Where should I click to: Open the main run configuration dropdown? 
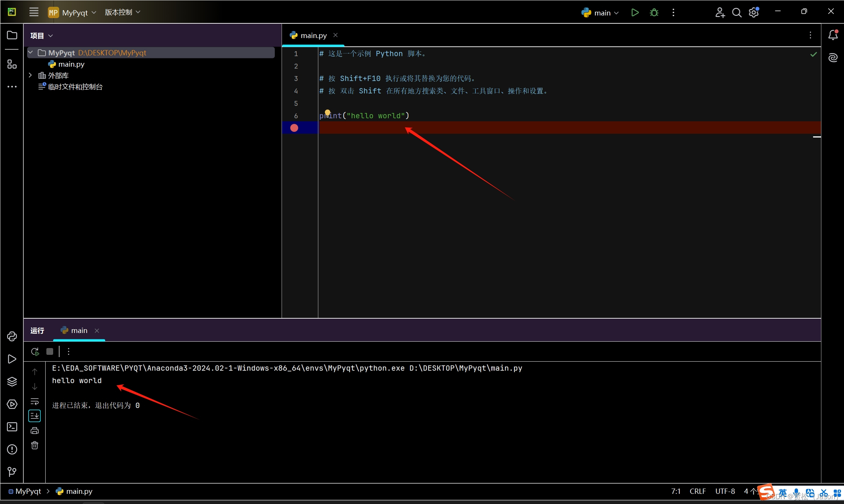(601, 13)
